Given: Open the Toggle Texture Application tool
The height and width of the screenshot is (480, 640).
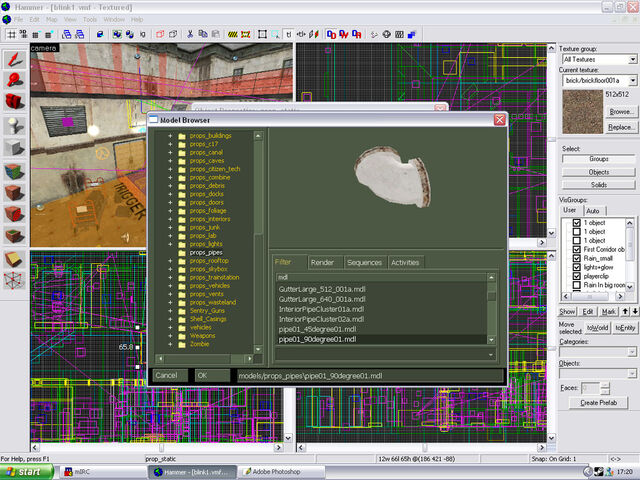Looking at the screenshot, I should [x=15, y=171].
